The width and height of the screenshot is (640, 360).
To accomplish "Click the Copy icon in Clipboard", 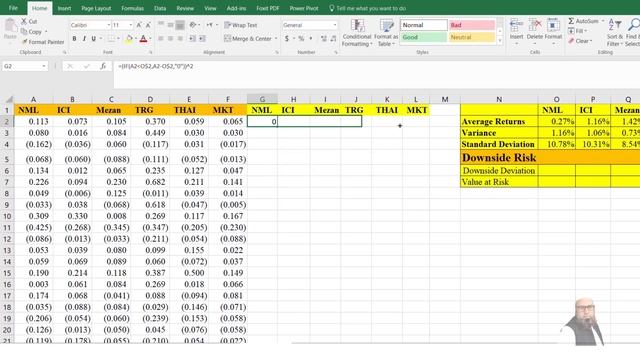I will 24,31.
